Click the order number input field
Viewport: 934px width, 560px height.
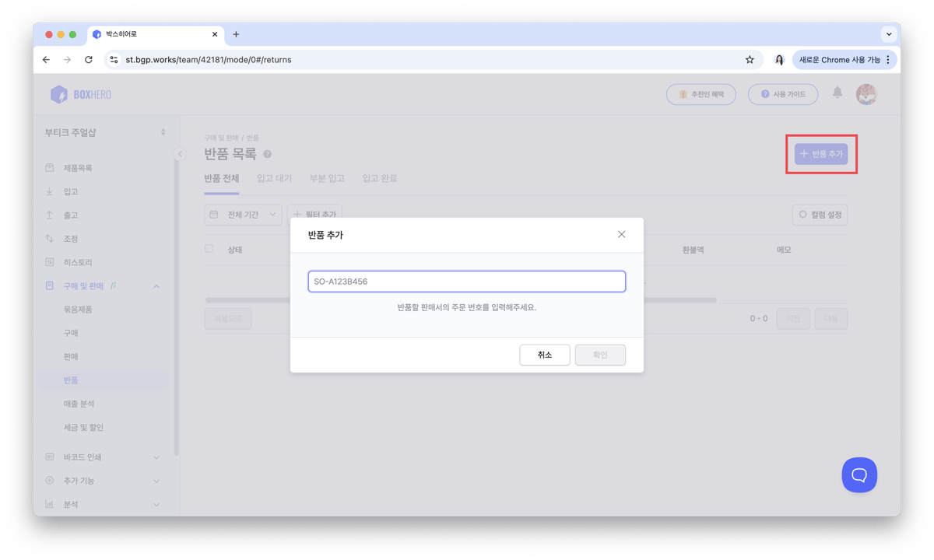(466, 282)
